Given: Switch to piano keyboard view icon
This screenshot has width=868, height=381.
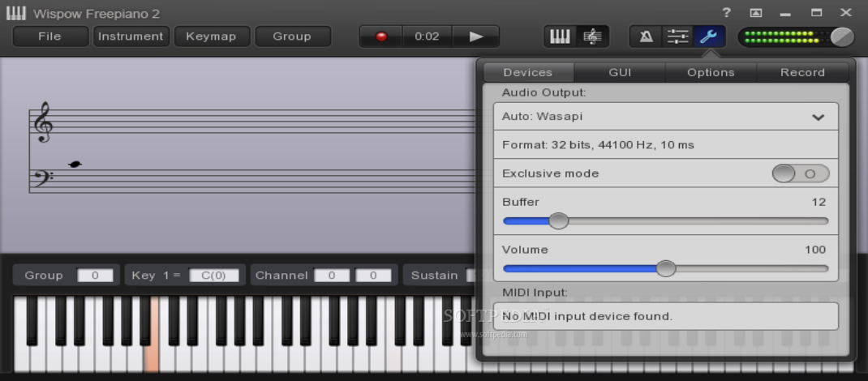Looking at the screenshot, I should pos(560,36).
